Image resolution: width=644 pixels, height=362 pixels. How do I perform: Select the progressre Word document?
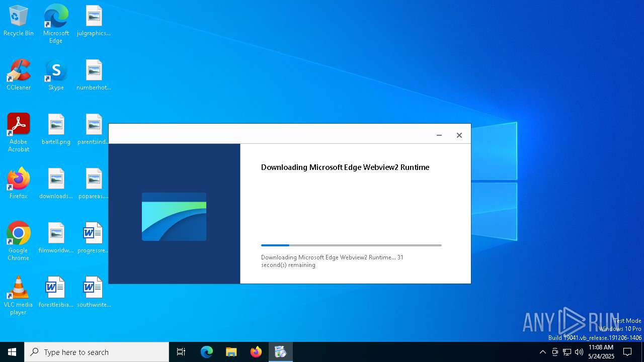point(94,238)
